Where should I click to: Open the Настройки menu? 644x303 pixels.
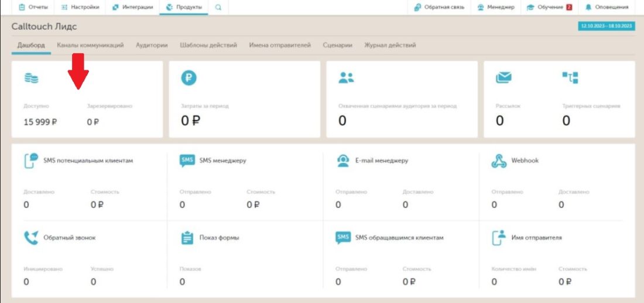[x=80, y=7]
